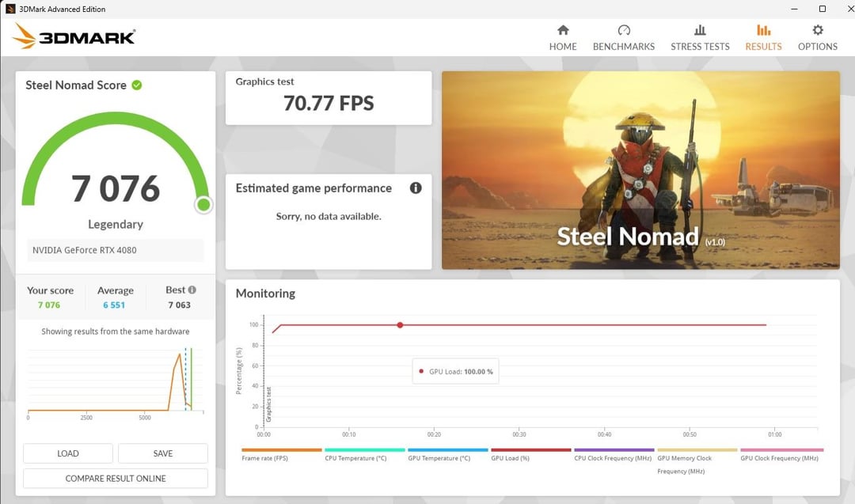855x504 pixels.
Task: Click the Benchmarks gauge icon
Action: click(624, 30)
